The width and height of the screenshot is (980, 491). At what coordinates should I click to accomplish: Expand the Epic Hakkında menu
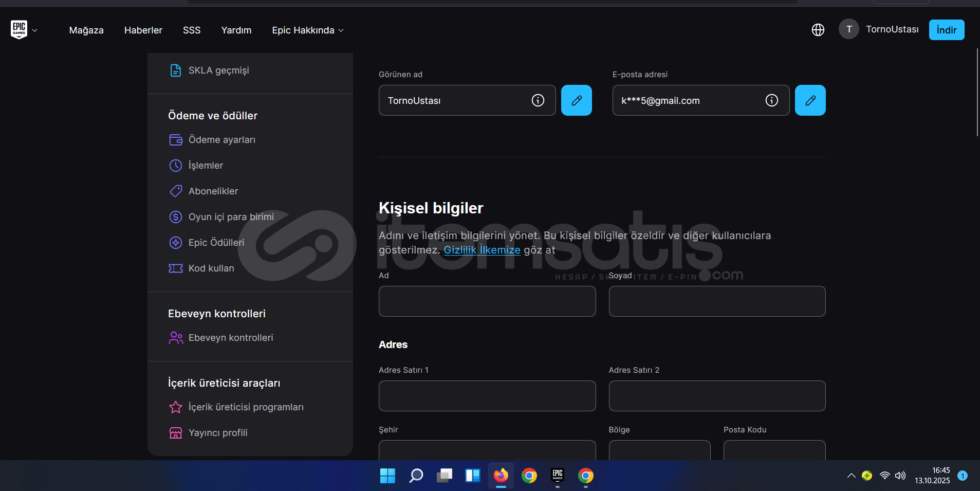coord(307,30)
